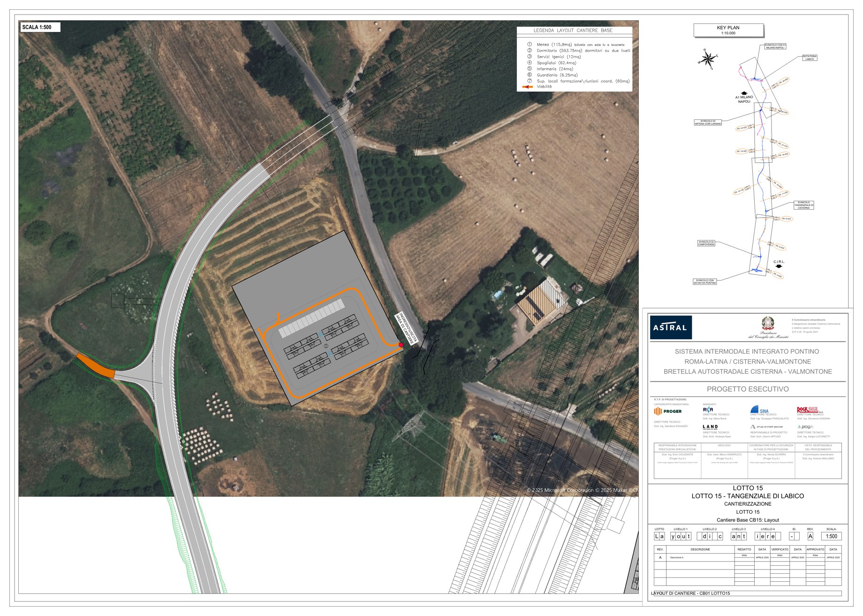Click the Cantiere Base CB15: Layout subtitle
Image resolution: width=863 pixels, height=616 pixels.
[x=748, y=520]
